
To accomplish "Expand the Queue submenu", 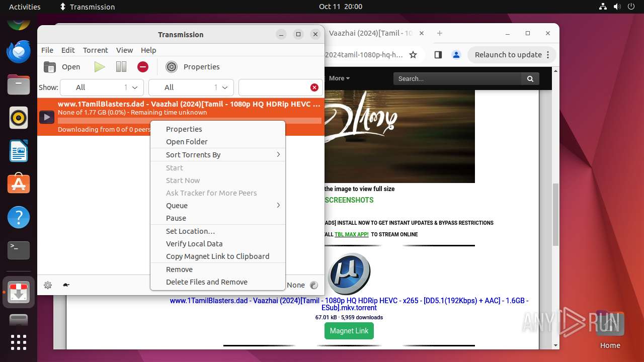I will coord(218,206).
